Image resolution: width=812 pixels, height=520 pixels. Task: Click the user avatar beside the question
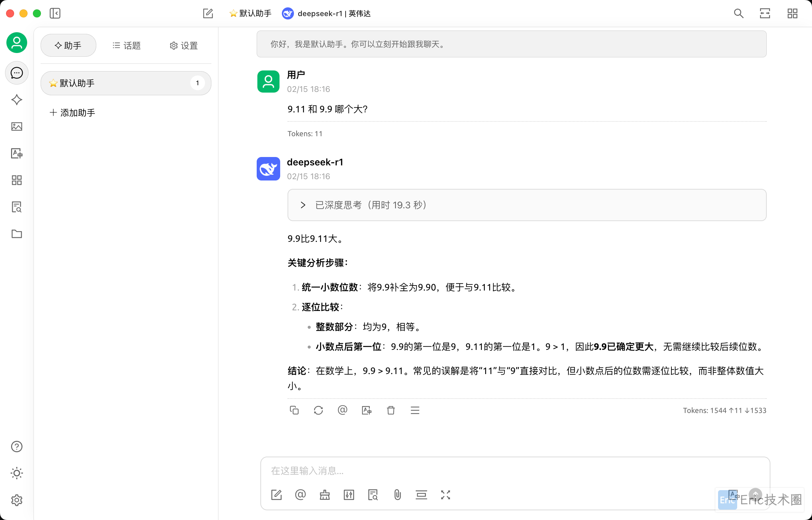[268, 82]
